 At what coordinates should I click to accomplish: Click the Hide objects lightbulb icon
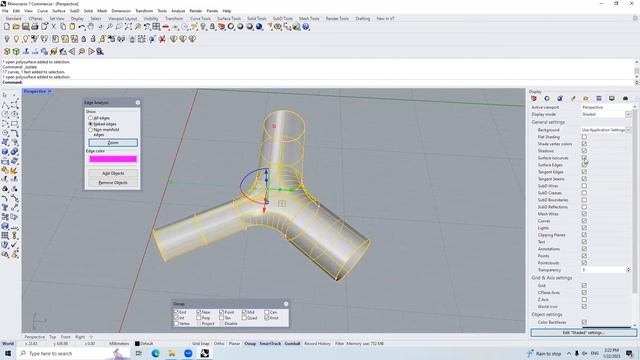pyautogui.click(x=7, y=39)
